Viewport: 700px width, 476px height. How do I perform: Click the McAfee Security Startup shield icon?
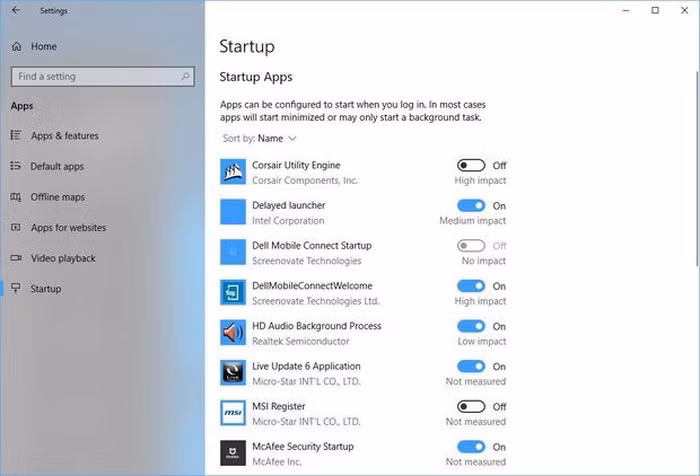coord(232,453)
